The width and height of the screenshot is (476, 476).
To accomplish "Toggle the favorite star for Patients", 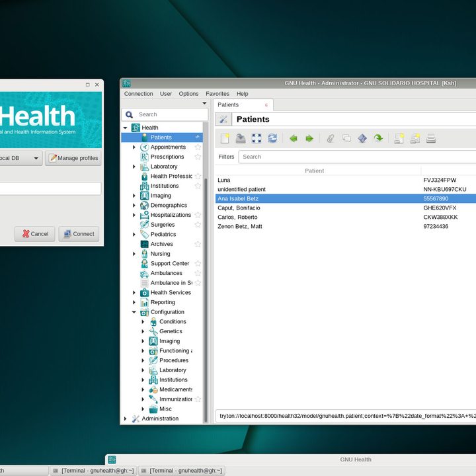I will [x=198, y=138].
